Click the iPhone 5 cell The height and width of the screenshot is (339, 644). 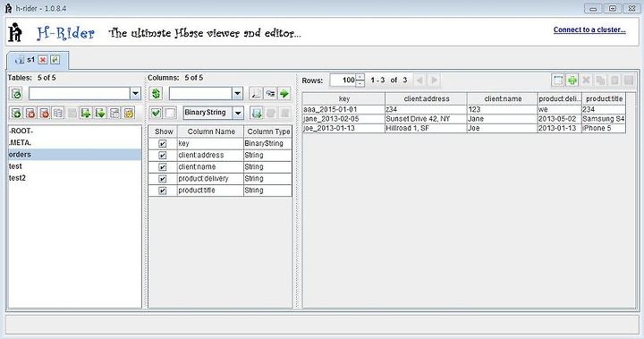coord(604,128)
